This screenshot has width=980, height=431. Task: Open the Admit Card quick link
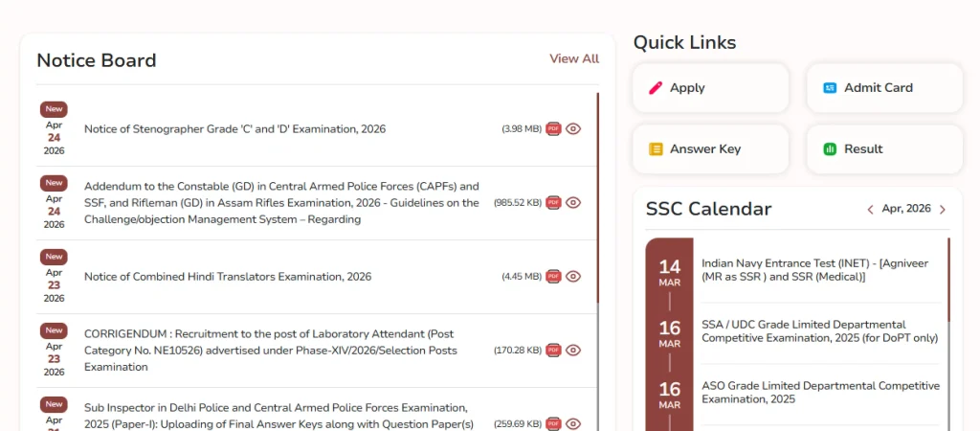(884, 88)
